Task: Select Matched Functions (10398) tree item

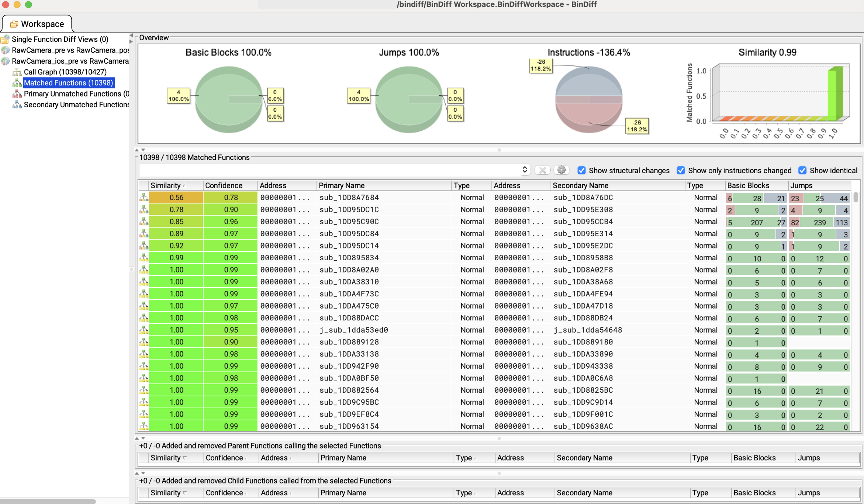Action: [x=68, y=83]
